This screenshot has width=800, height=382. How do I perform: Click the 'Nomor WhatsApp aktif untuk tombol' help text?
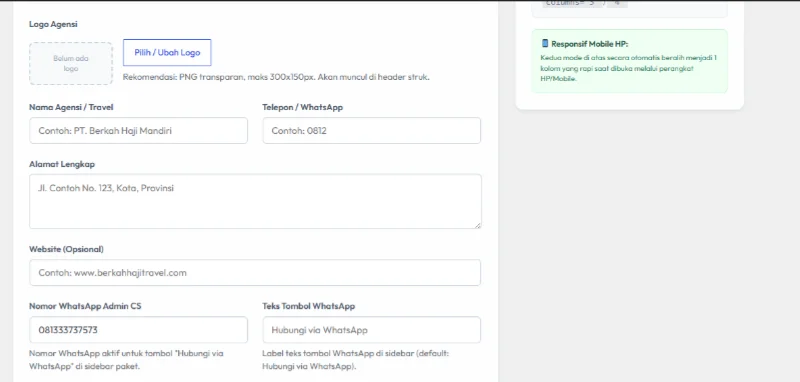[x=126, y=360]
